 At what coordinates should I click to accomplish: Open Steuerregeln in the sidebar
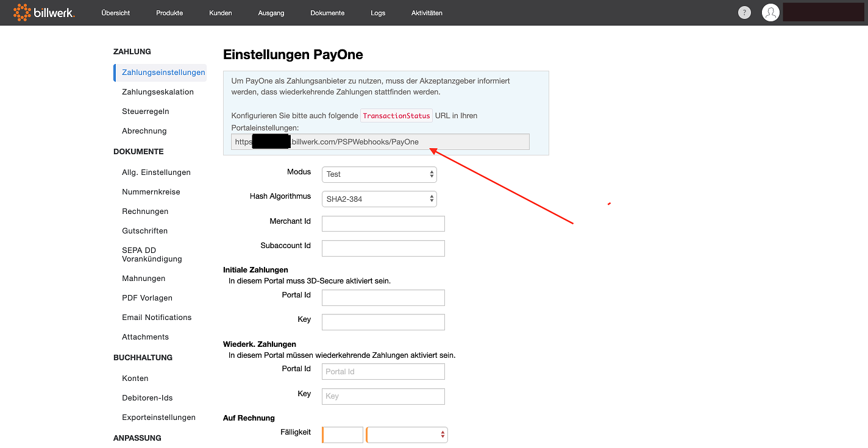tap(146, 112)
